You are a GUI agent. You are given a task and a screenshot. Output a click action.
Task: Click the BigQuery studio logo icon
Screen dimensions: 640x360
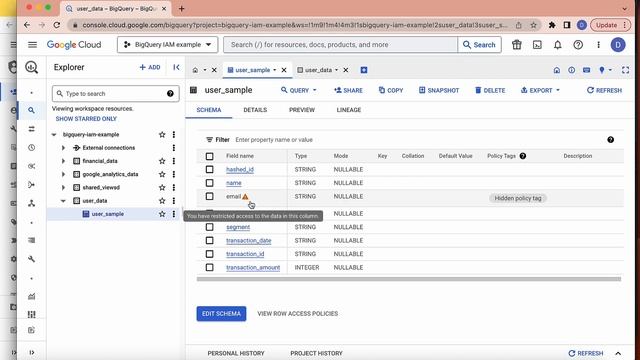[x=31, y=67]
